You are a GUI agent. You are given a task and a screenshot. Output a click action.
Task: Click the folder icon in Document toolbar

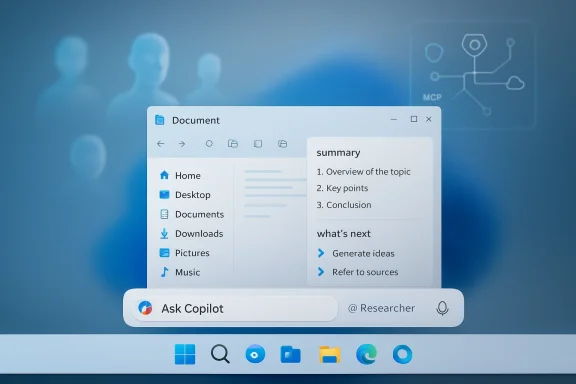click(x=233, y=144)
